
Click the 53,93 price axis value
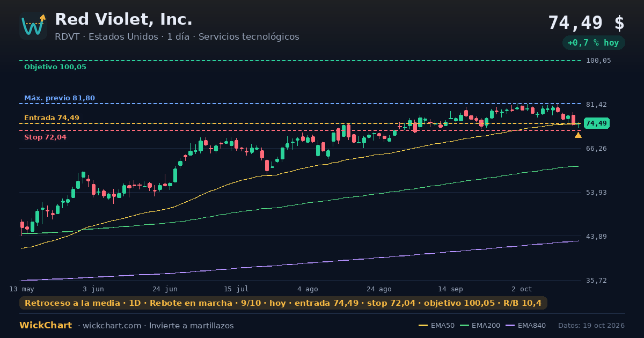click(x=596, y=192)
